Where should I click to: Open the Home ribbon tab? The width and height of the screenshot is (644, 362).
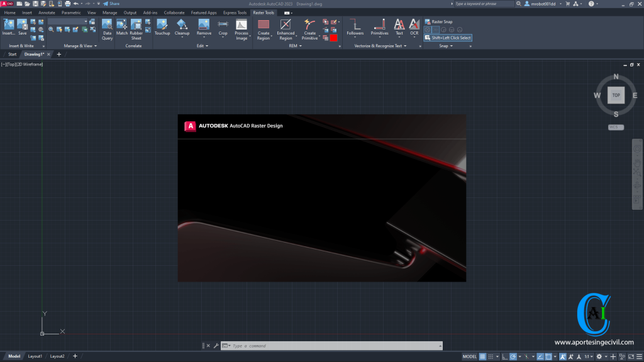click(10, 13)
